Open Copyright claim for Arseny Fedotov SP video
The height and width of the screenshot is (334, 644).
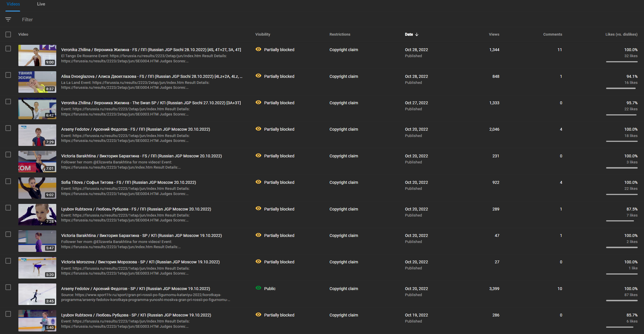(x=343, y=289)
